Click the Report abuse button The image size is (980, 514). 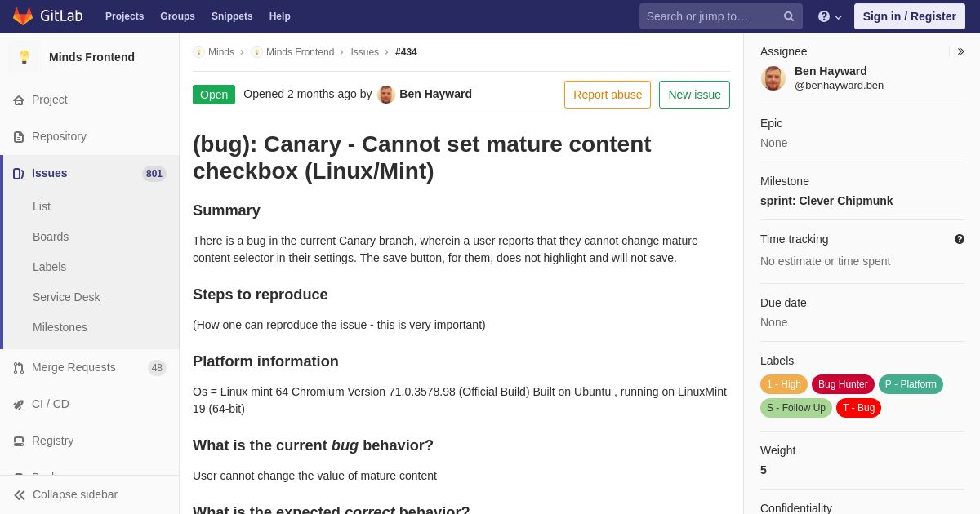point(608,95)
